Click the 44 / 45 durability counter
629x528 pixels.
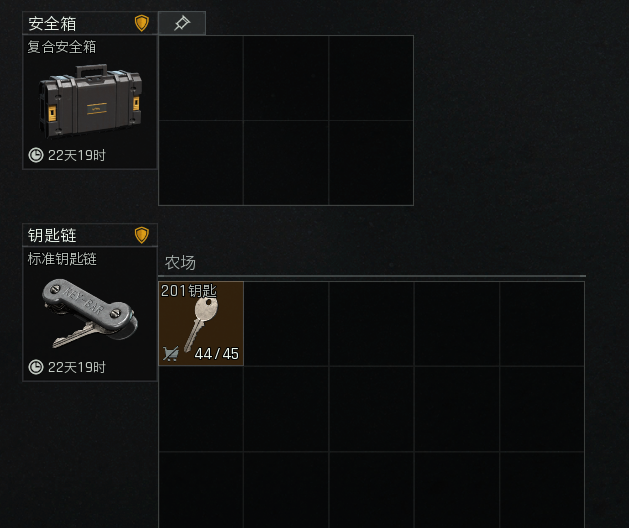217,354
